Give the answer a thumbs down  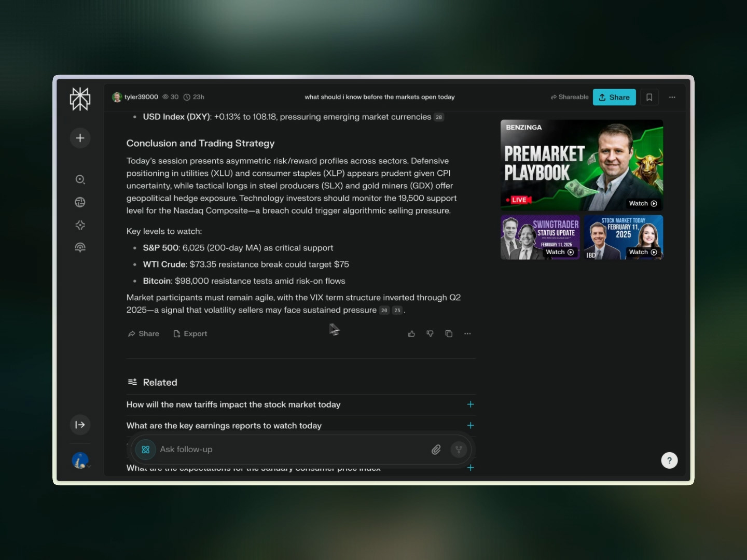point(430,333)
